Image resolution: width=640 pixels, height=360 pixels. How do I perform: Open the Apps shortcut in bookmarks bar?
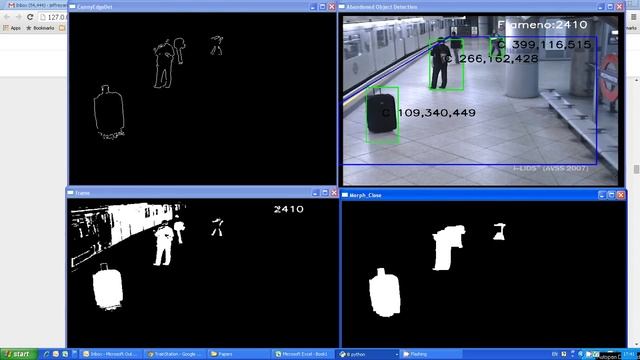pos(12,28)
